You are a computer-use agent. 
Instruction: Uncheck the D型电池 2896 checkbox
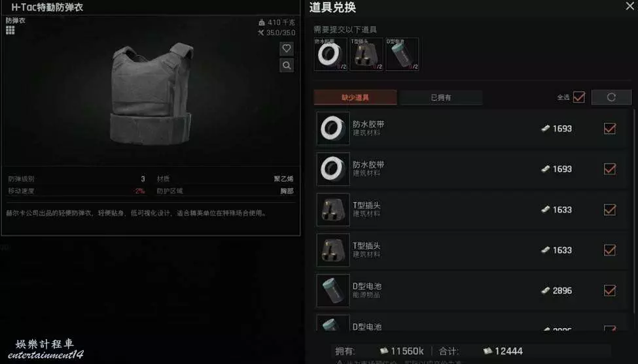[609, 290]
